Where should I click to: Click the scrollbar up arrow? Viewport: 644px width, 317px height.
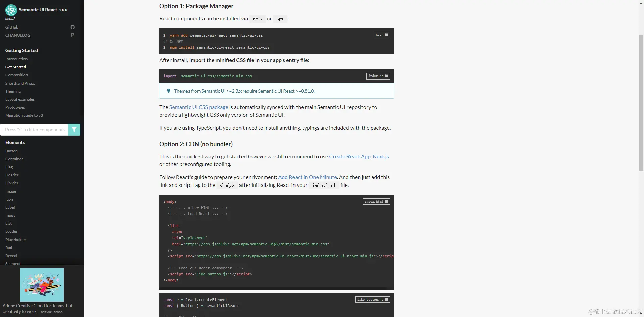[x=641, y=3]
